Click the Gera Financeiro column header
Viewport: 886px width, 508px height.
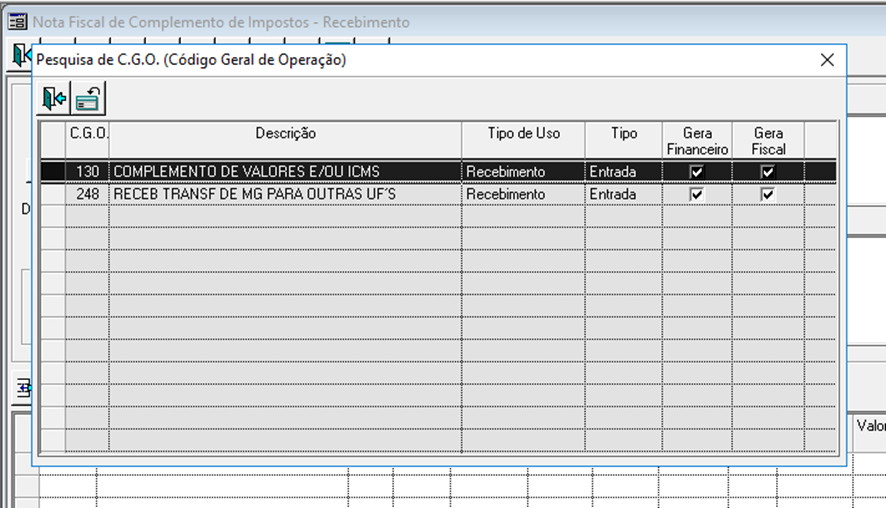click(697, 141)
